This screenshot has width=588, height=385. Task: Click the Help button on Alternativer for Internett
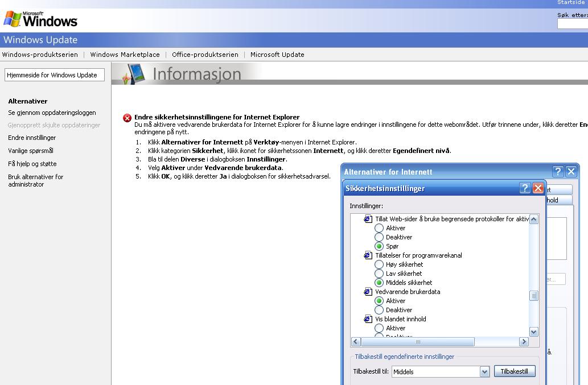click(x=558, y=172)
